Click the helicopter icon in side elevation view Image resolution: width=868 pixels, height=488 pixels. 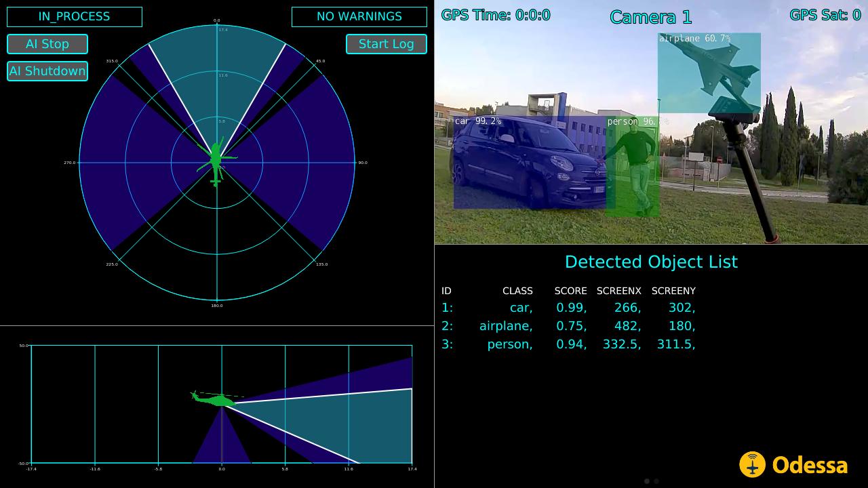pos(216,399)
